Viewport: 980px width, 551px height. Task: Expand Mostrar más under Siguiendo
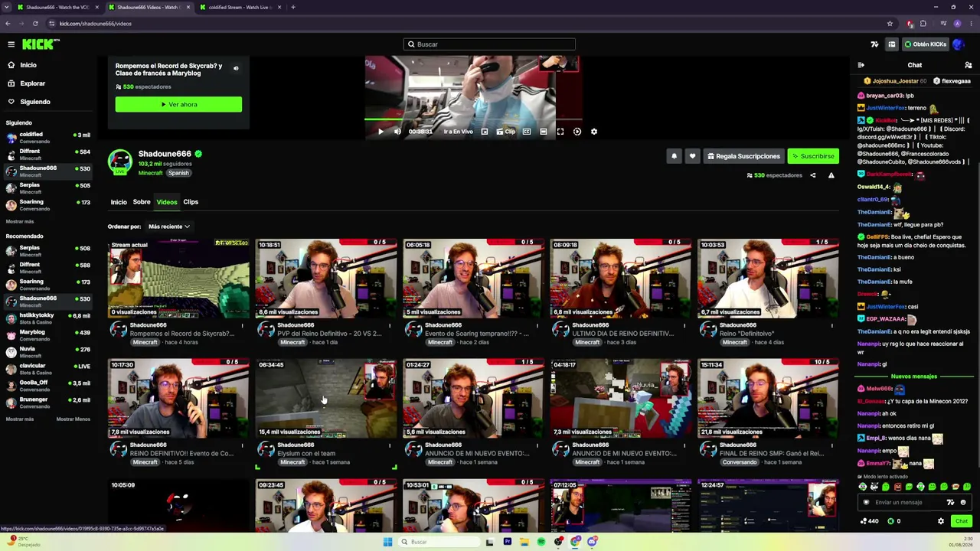(x=20, y=222)
